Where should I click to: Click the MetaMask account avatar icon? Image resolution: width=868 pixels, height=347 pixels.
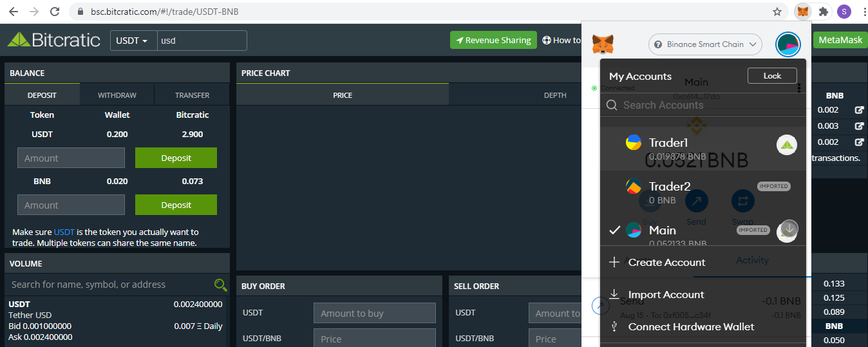point(788,44)
